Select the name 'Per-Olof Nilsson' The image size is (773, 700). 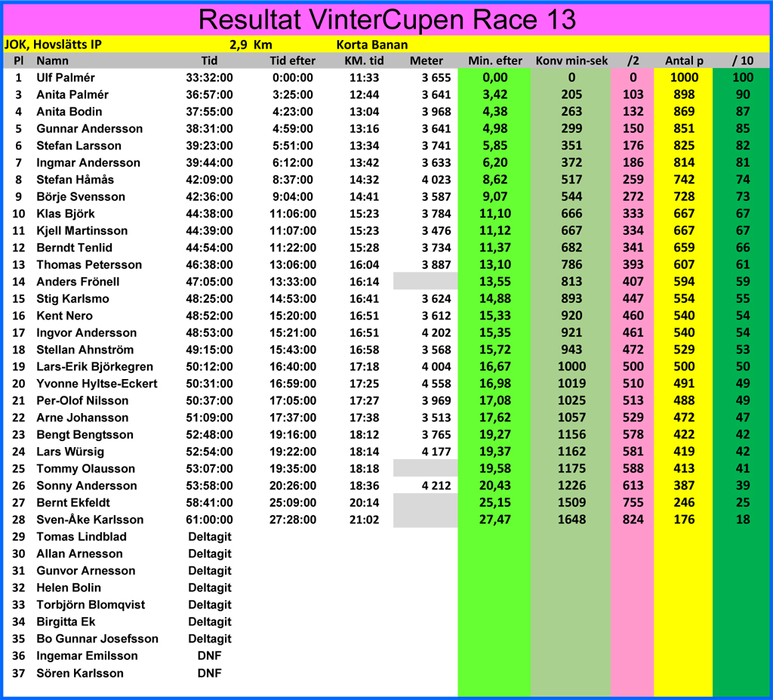pyautogui.click(x=82, y=400)
